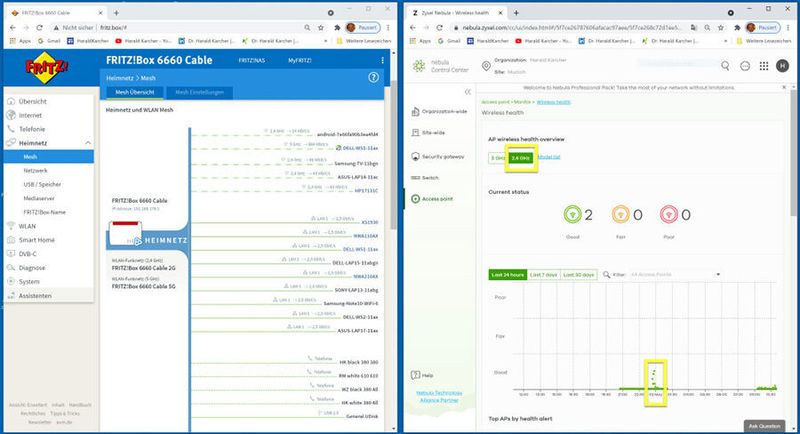Open Nebula Technology Alliance Partner link
This screenshot has height=434, width=800.
(439, 396)
